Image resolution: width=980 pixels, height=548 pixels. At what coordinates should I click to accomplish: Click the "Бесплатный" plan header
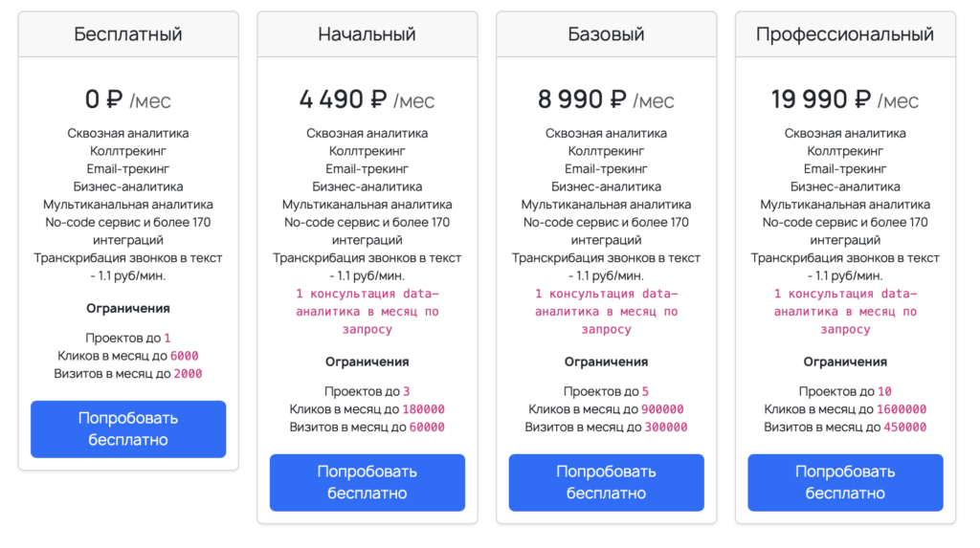point(128,34)
